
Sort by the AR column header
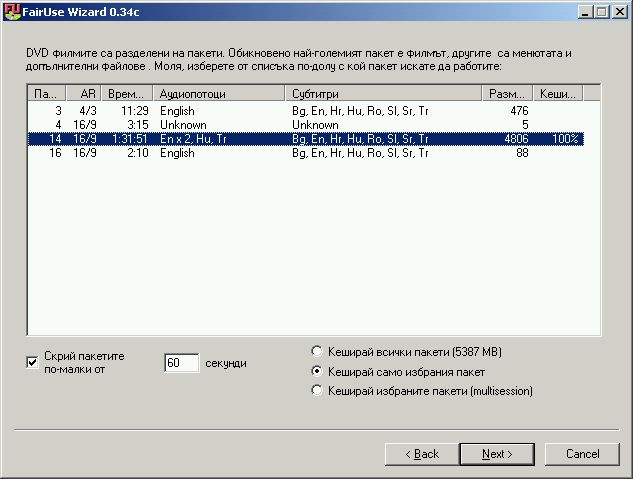(x=84, y=94)
